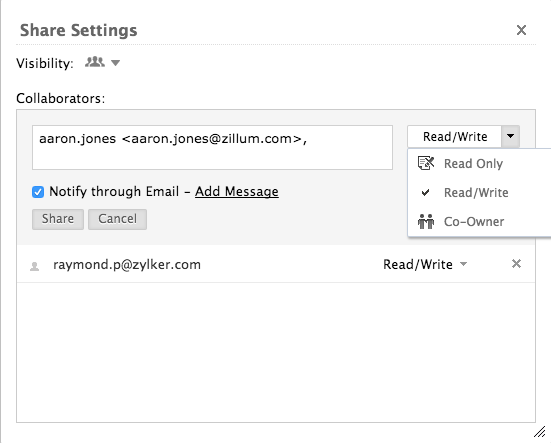The height and width of the screenshot is (443, 551).
Task: Click the Read Only notepad icon
Action: point(426,163)
